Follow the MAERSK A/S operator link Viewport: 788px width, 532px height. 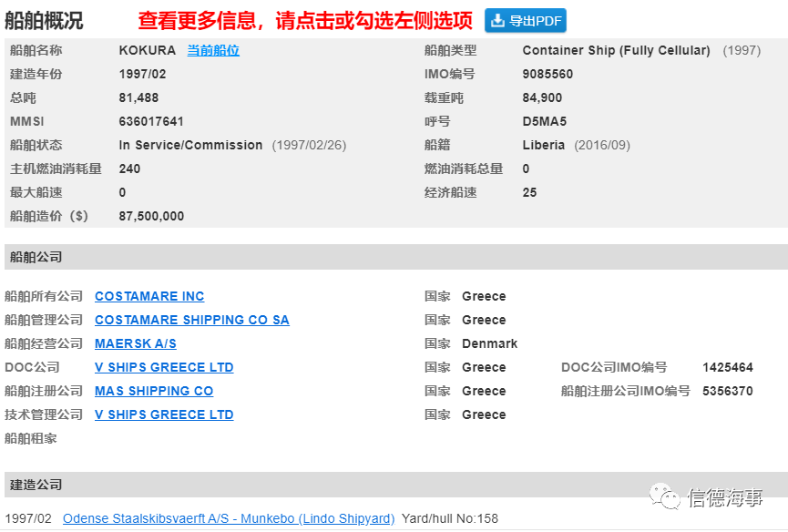(x=136, y=343)
